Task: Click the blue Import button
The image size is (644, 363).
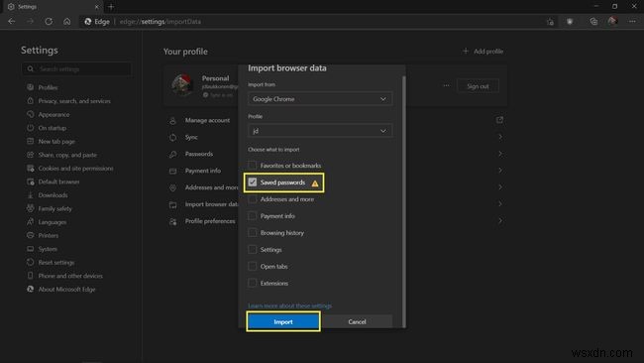Action: coord(283,321)
